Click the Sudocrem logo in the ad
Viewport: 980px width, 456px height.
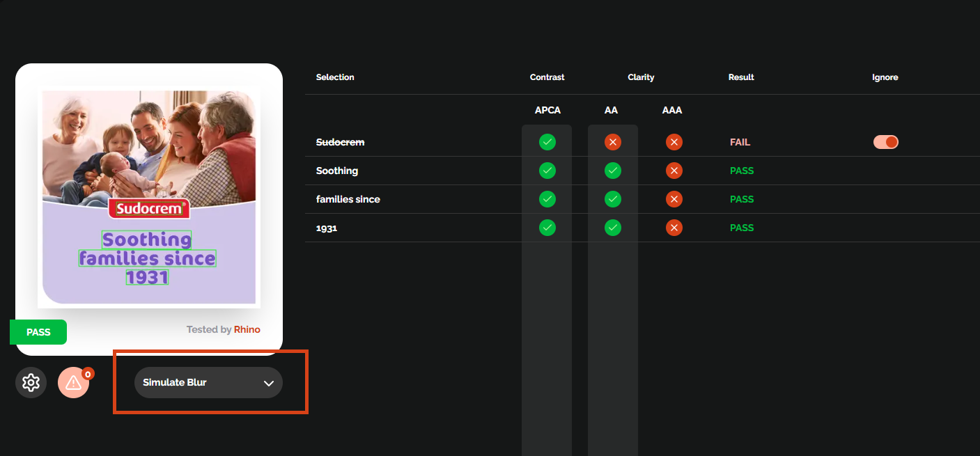[x=149, y=208]
